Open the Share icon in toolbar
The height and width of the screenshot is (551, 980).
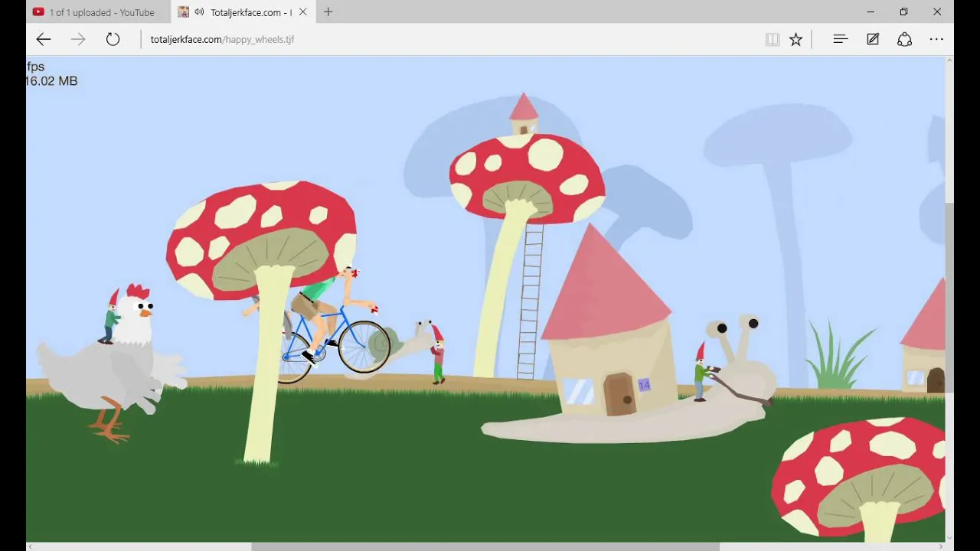click(x=905, y=39)
